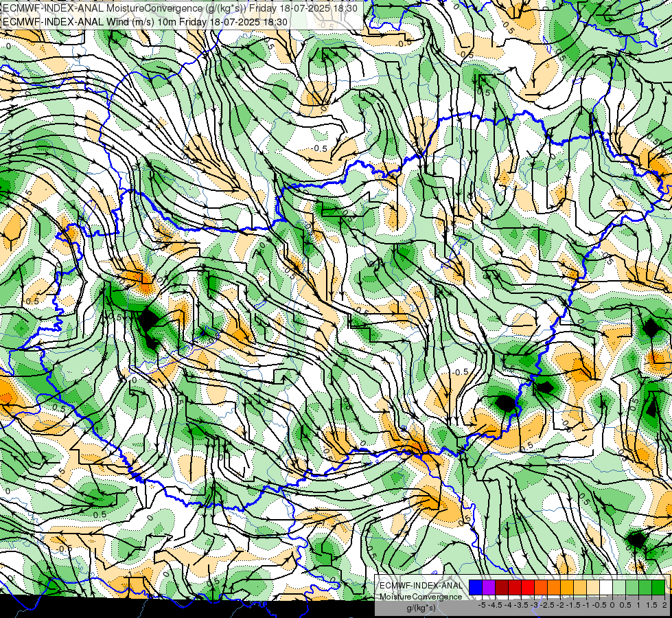The width and height of the screenshot is (672, 618).
Task: Click the '-4.5' tick label in the legend
Action: 495,605
